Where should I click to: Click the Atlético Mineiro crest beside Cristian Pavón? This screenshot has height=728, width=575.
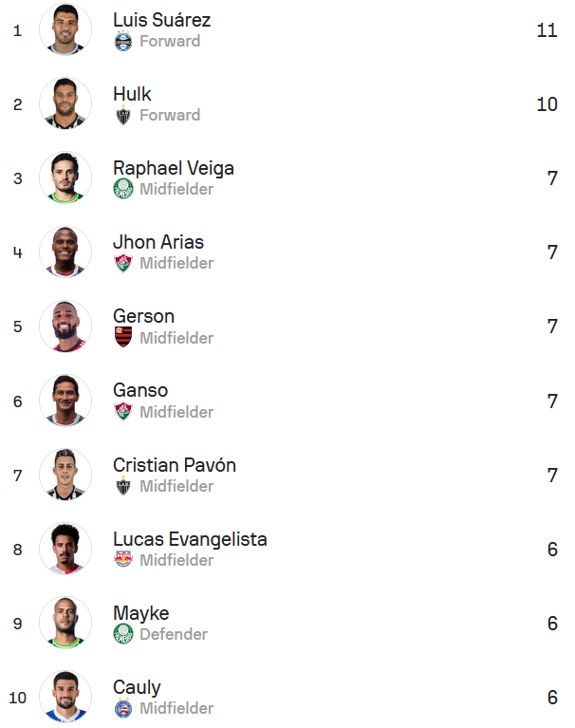coord(123,486)
